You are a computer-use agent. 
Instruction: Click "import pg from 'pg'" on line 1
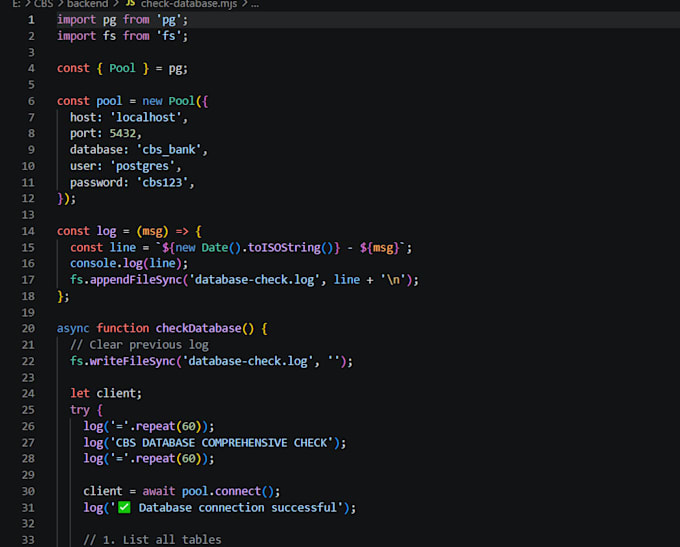[x=122, y=20]
